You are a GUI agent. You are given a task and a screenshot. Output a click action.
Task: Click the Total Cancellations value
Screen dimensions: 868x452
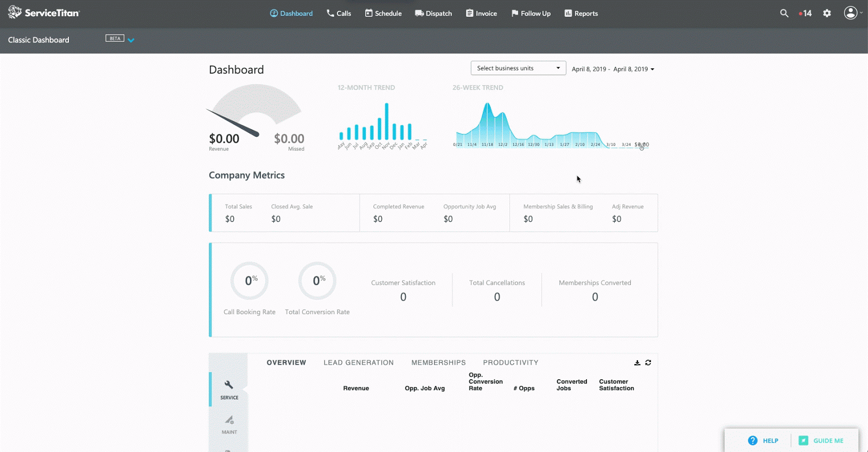(x=497, y=297)
